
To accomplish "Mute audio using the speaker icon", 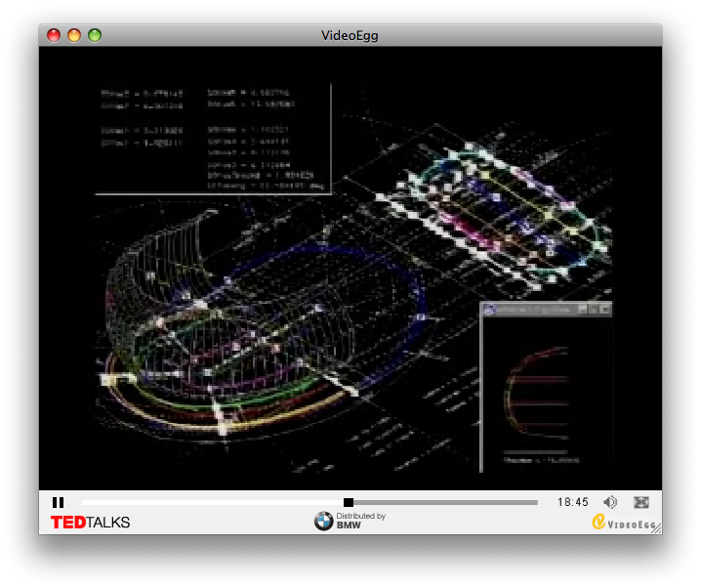I will click(x=610, y=502).
